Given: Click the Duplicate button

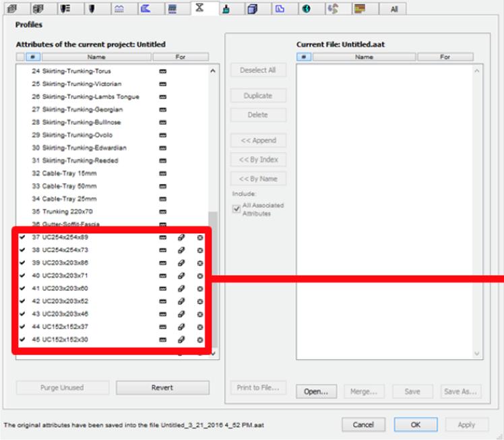Looking at the screenshot, I should coord(258,96).
